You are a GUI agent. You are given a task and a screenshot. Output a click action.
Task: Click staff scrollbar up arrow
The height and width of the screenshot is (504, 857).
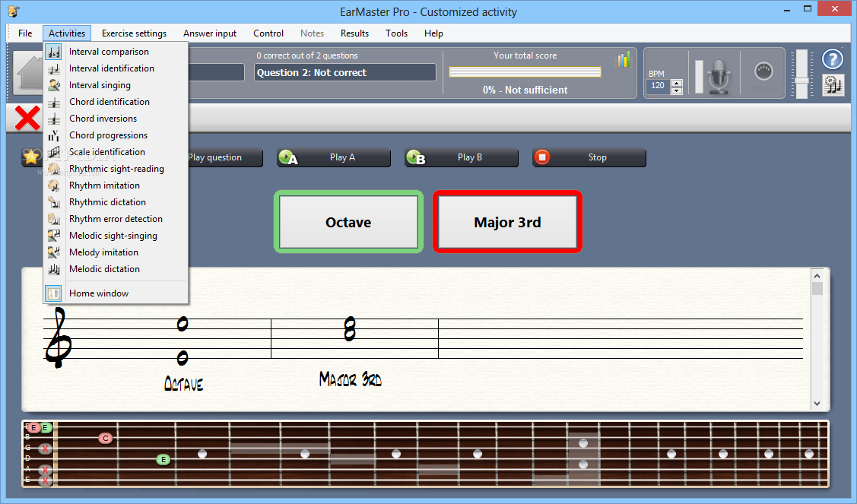click(817, 275)
